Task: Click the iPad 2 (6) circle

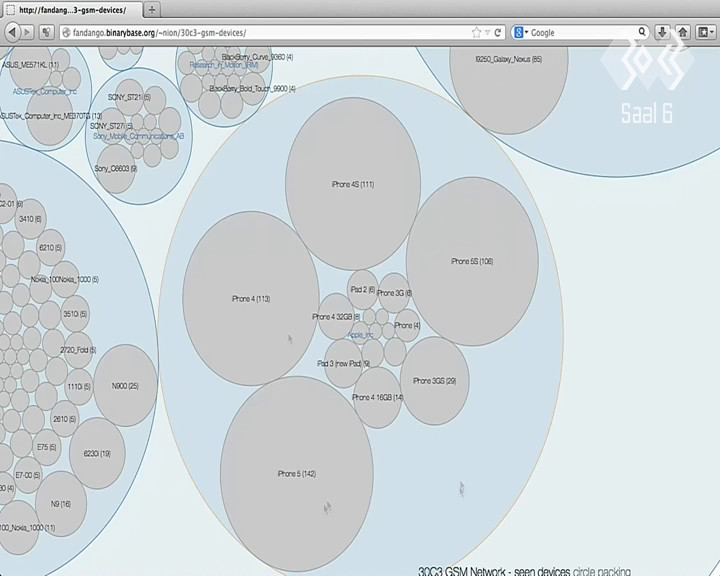Action: click(363, 289)
